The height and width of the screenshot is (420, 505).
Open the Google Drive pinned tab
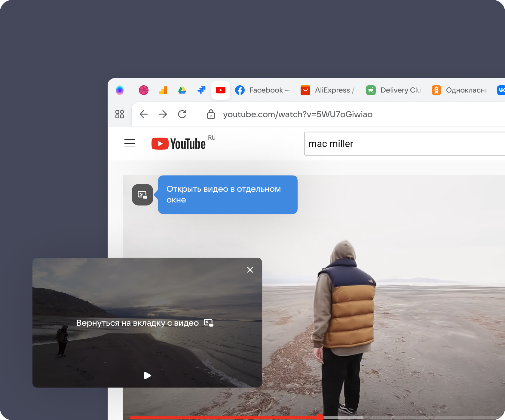pyautogui.click(x=182, y=90)
